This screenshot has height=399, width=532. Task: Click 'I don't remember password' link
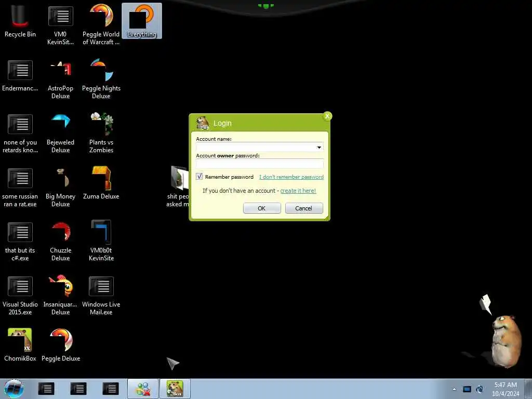[291, 177]
